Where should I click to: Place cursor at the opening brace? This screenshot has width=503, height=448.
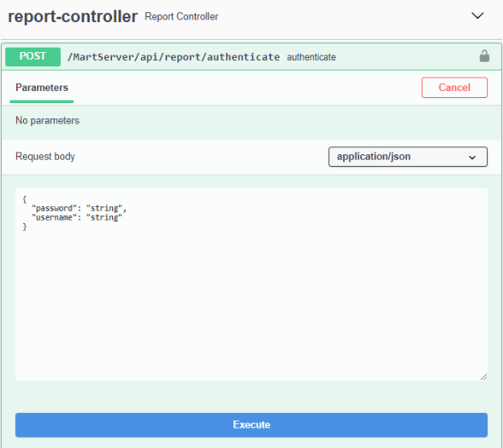25,199
